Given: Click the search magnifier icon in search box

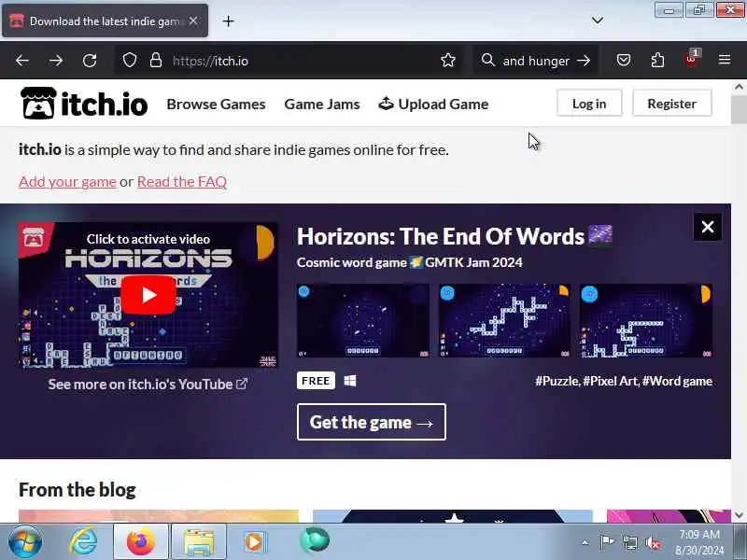Looking at the screenshot, I should click(x=487, y=60).
